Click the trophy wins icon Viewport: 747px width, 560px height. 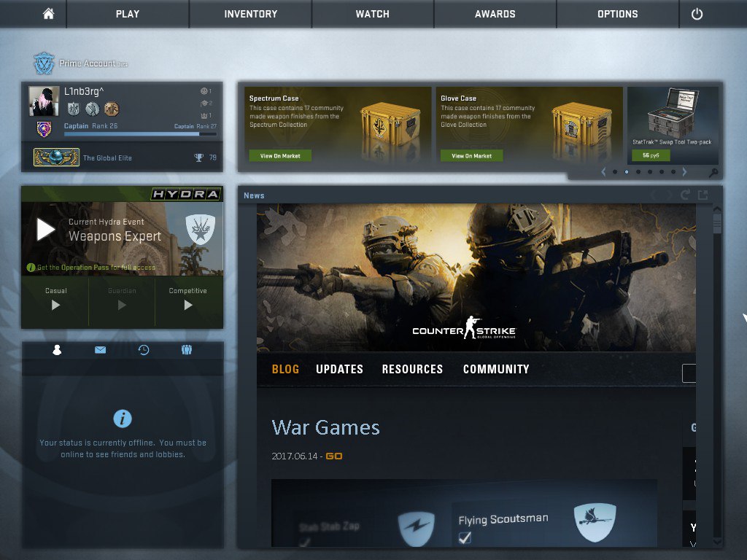pos(198,157)
